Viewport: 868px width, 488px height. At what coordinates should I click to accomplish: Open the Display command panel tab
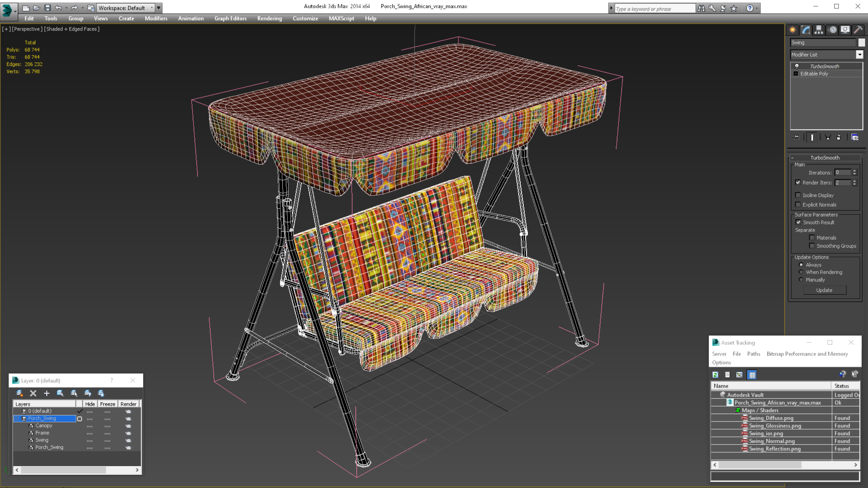pyautogui.click(x=845, y=30)
